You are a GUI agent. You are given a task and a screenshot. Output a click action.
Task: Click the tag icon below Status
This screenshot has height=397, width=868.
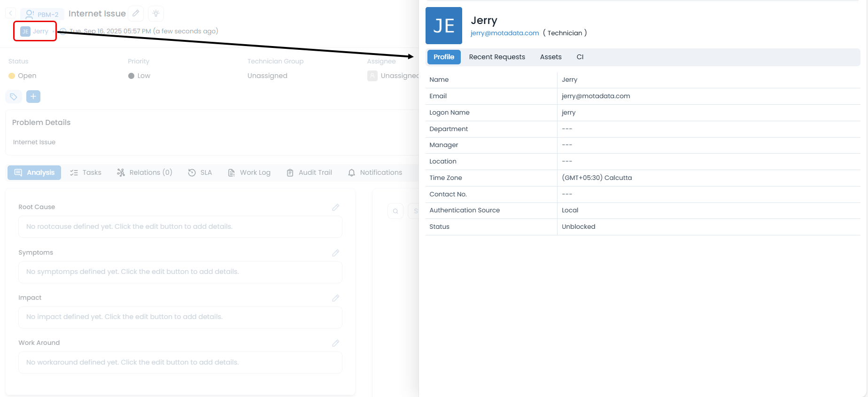[x=14, y=97]
